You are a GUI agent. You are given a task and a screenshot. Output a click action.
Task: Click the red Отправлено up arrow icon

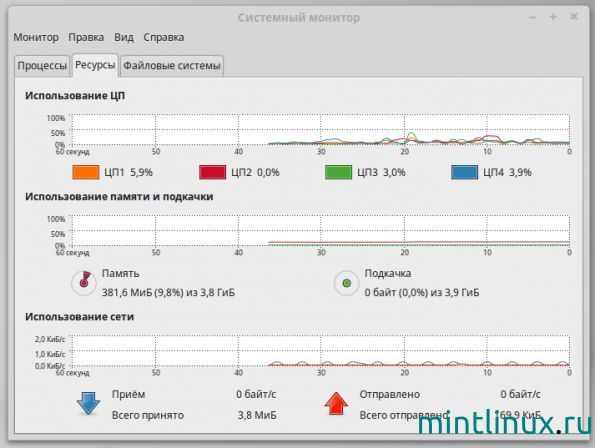[336, 403]
